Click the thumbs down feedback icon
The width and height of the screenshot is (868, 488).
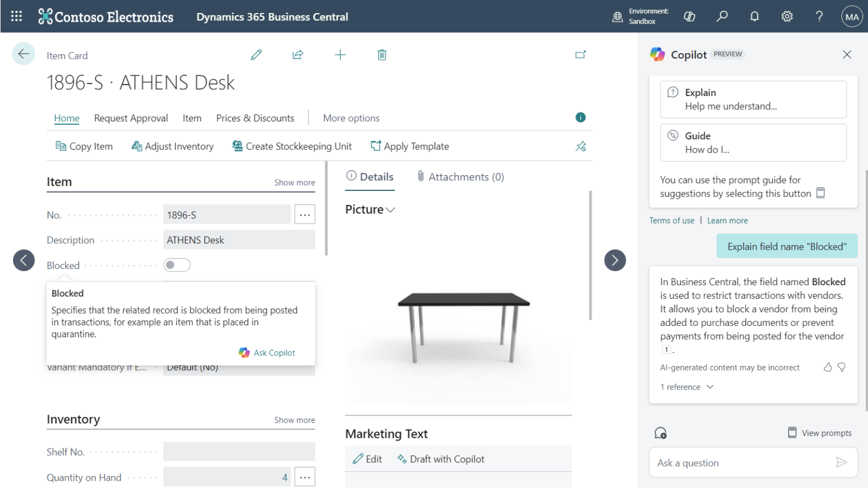[841, 367]
